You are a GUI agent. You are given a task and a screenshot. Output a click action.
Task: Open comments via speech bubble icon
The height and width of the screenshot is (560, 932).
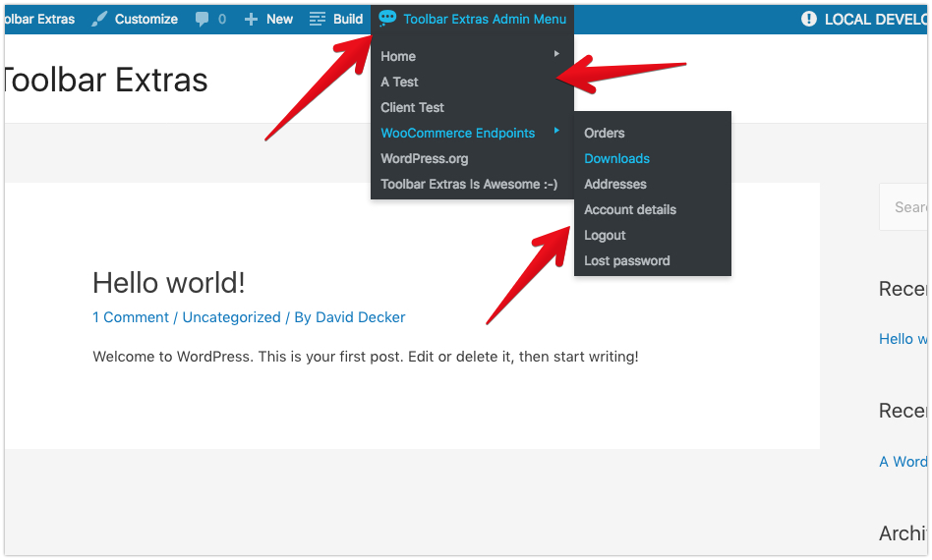tap(203, 19)
